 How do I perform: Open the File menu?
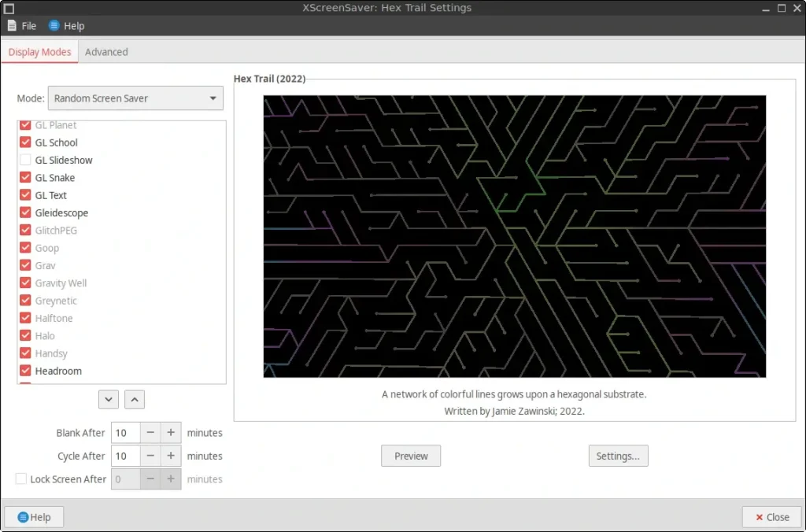21,26
